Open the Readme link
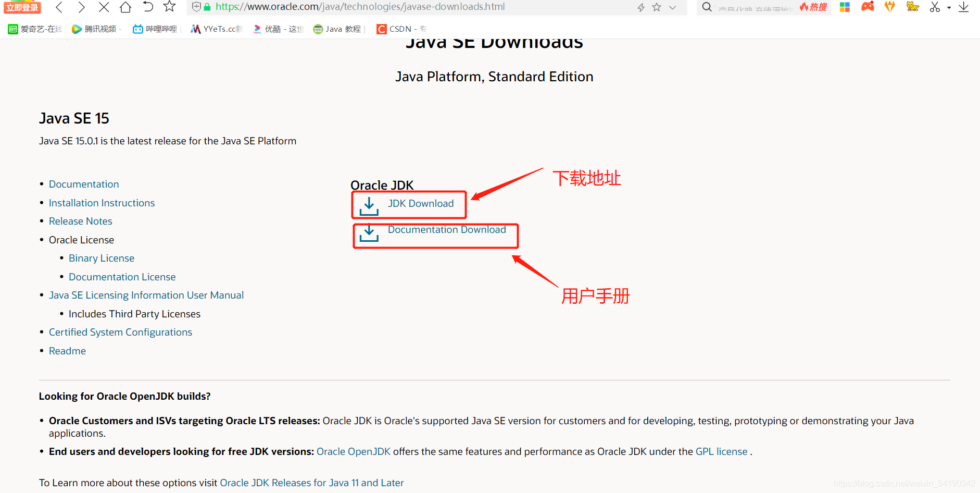This screenshot has width=980, height=493. [x=67, y=351]
